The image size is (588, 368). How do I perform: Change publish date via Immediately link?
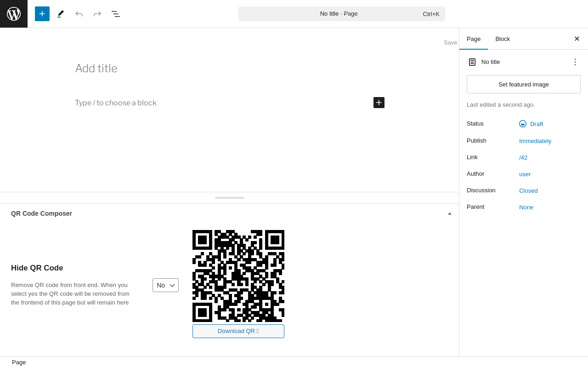pyautogui.click(x=535, y=141)
